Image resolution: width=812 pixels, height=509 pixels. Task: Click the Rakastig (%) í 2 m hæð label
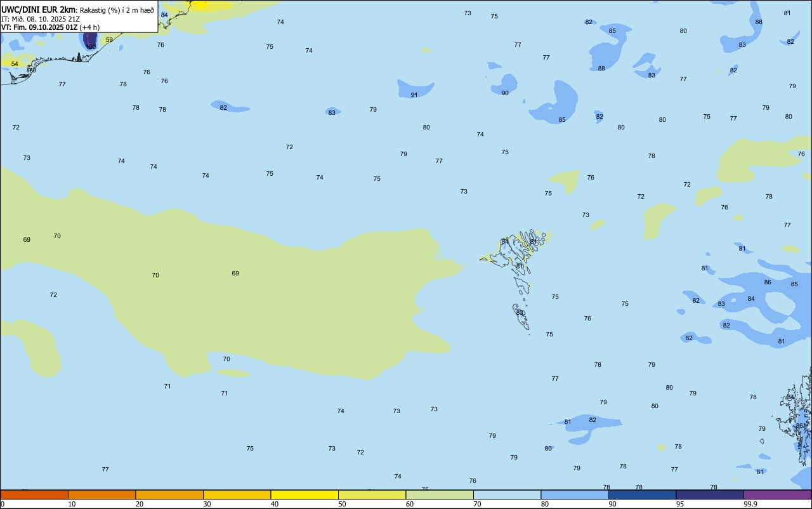coord(117,10)
